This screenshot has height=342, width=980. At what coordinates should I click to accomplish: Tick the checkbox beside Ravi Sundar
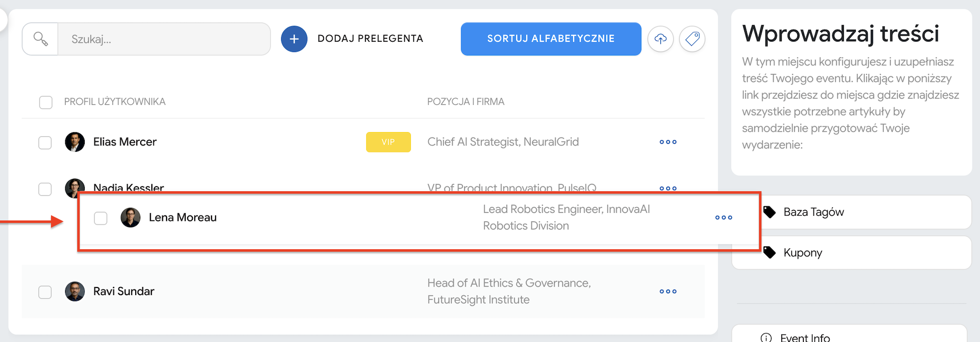[45, 292]
